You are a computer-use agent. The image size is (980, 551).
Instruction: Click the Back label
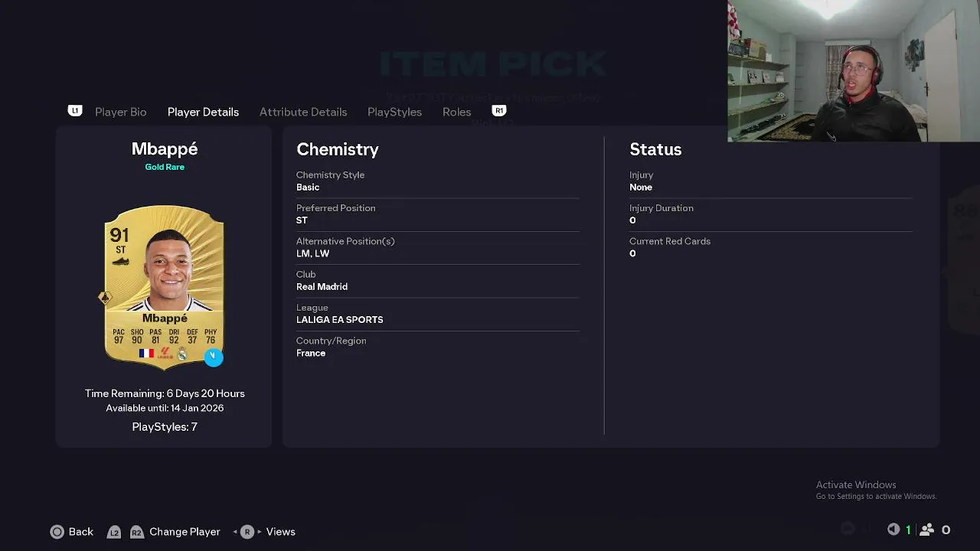point(81,532)
